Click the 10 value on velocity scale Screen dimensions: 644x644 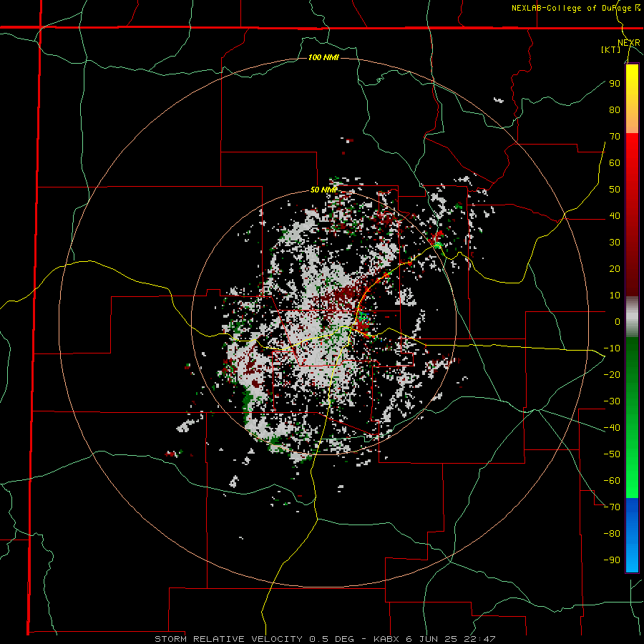(x=615, y=296)
